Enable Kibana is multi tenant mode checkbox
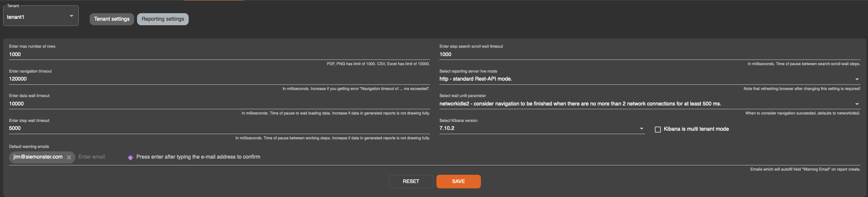Viewport: 868px width, 197px height. [x=658, y=129]
